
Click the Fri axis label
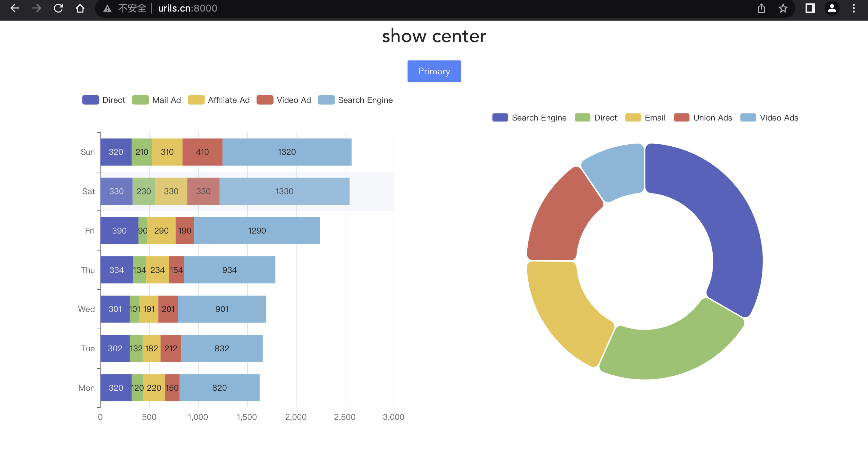tap(90, 231)
